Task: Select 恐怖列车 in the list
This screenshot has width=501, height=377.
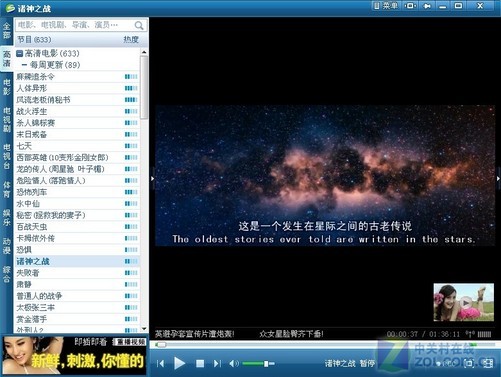Action: 77,192
